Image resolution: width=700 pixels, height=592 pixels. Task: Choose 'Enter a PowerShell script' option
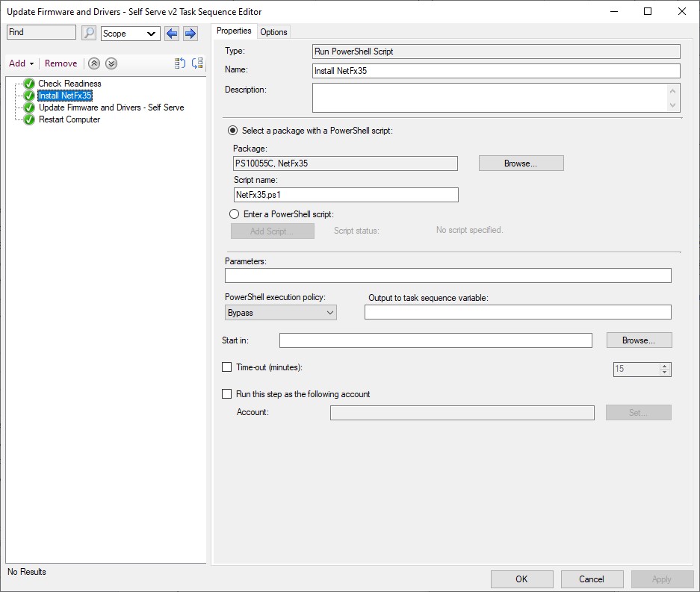coord(234,214)
